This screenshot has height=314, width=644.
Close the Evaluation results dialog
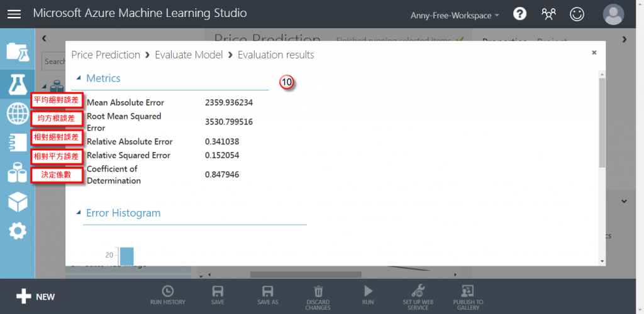pyautogui.click(x=594, y=53)
